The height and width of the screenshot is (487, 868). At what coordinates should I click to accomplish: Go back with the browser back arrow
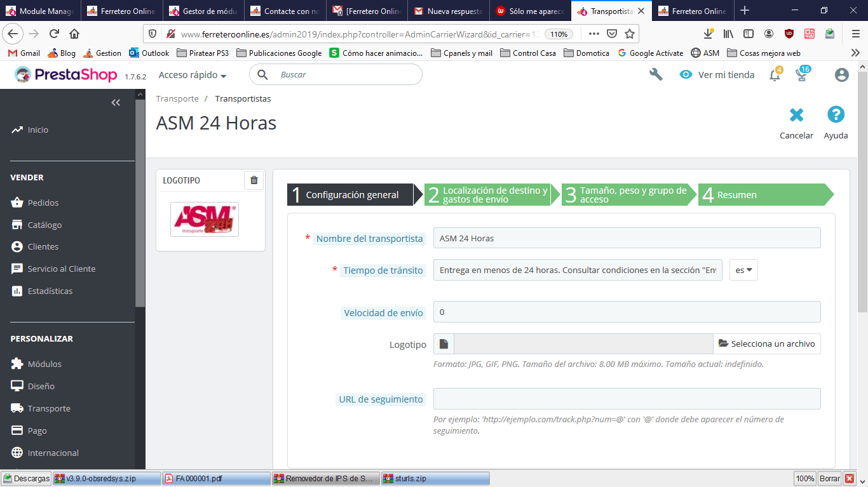pyautogui.click(x=13, y=34)
